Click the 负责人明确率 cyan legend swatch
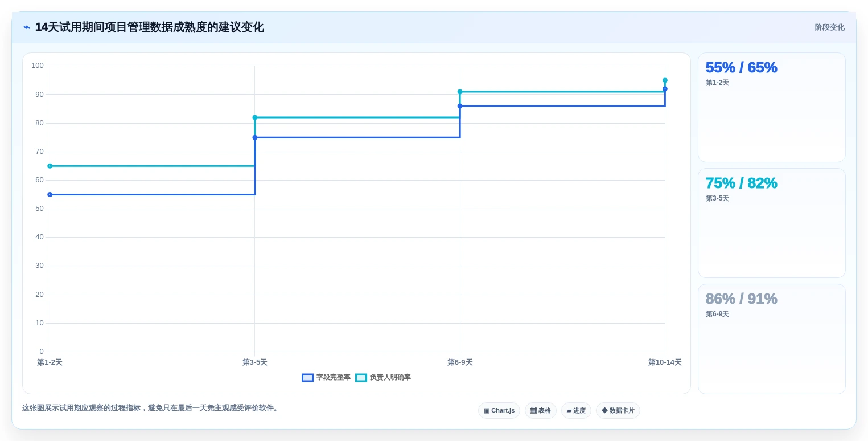The width and height of the screenshot is (868, 441). pos(361,378)
